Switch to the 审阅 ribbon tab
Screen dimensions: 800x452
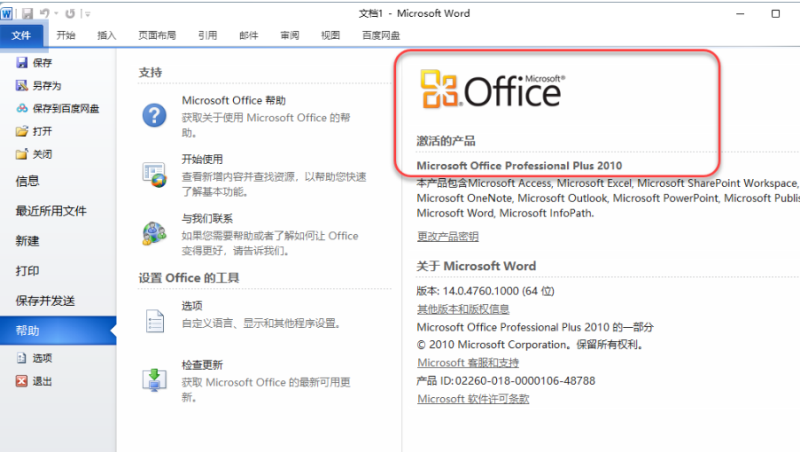click(290, 35)
